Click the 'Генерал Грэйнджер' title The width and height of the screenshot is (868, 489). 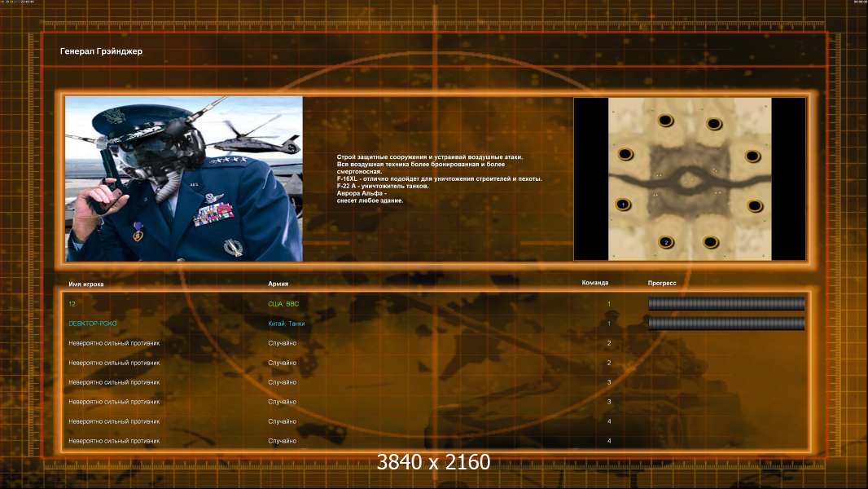pos(101,51)
